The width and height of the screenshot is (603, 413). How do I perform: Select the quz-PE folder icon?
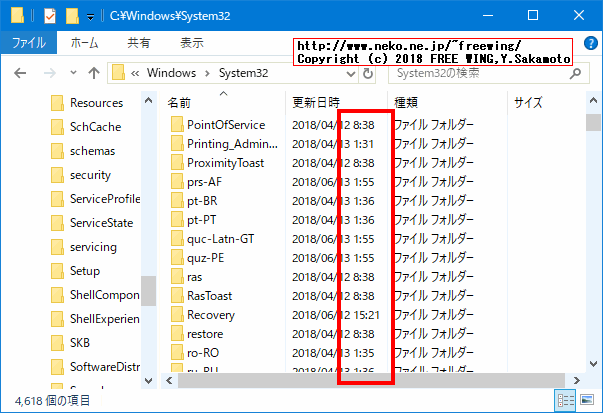tap(177, 258)
